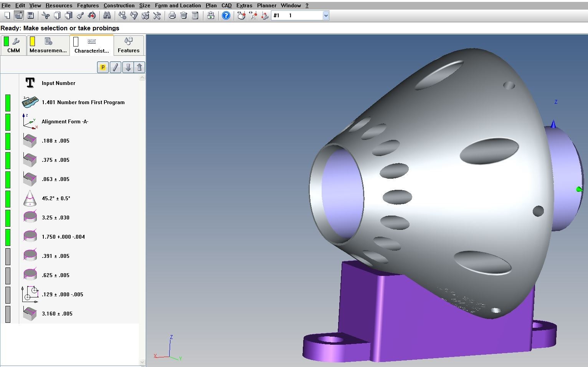588x367 pixels.
Task: Click the Copy icon in toolbar
Action: [x=57, y=15]
